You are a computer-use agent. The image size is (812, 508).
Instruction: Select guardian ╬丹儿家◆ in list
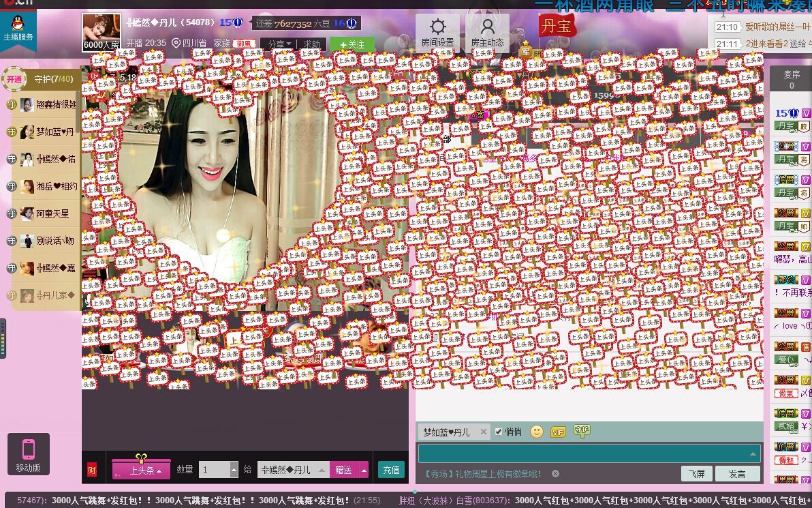[x=44, y=295]
